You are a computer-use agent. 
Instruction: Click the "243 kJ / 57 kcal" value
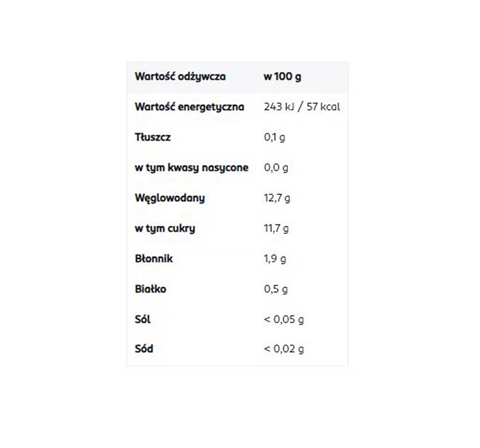(302, 107)
